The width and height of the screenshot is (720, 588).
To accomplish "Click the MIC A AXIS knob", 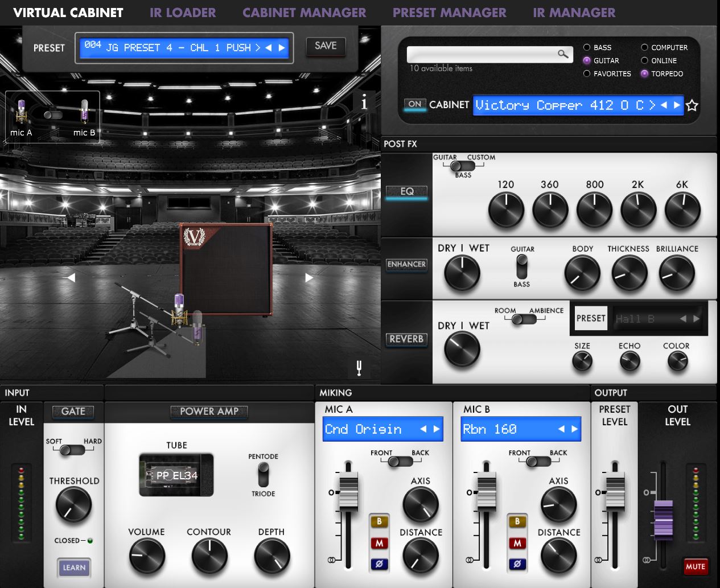I will pyautogui.click(x=421, y=504).
